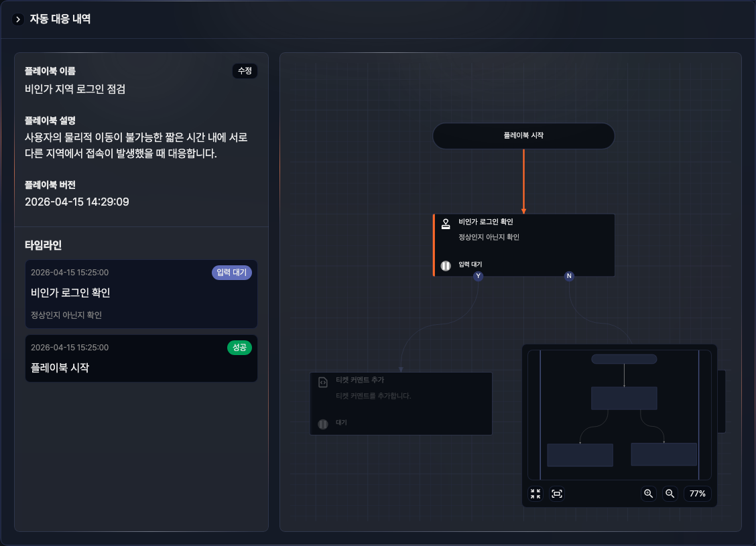Collapse the minimap with the shrink icon
This screenshot has width=756, height=546.
tap(535, 494)
